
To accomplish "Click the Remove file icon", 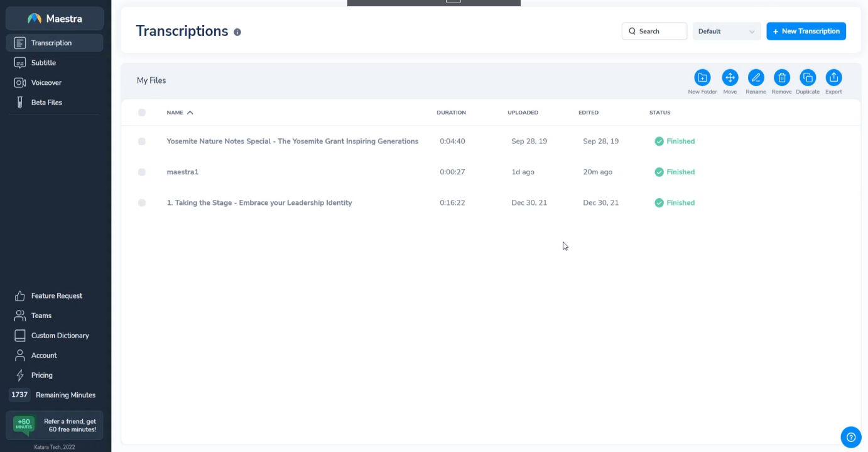I will 781,78.
